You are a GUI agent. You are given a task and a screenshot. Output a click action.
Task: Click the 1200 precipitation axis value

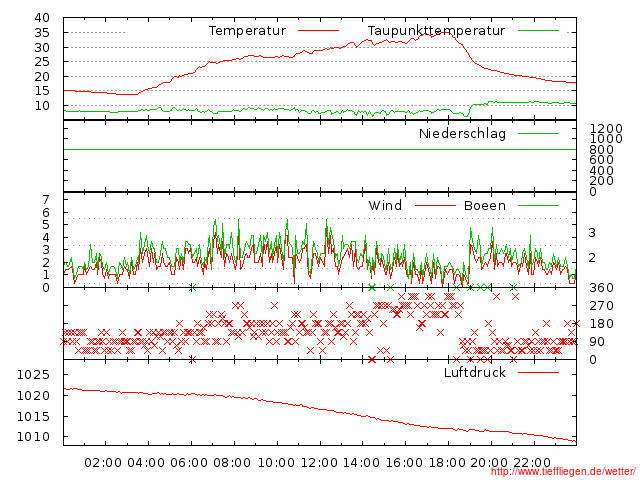606,129
